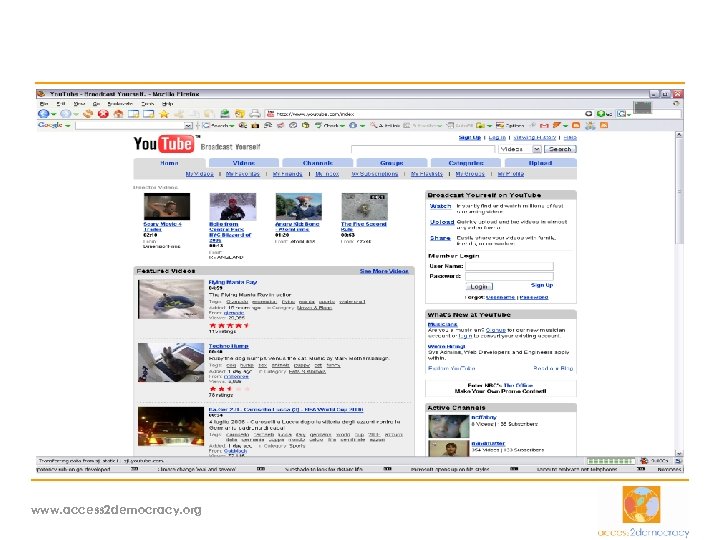Click the Sign Up link at page top
This screenshot has width=720, height=540.
(470, 138)
